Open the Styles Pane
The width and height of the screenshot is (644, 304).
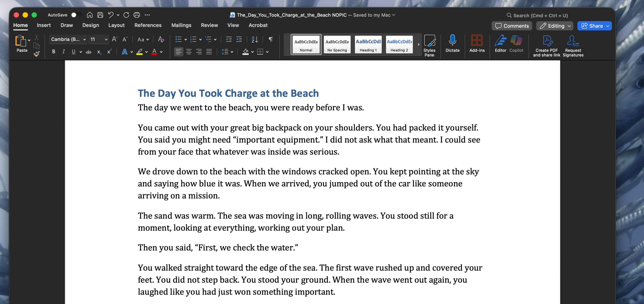(429, 46)
